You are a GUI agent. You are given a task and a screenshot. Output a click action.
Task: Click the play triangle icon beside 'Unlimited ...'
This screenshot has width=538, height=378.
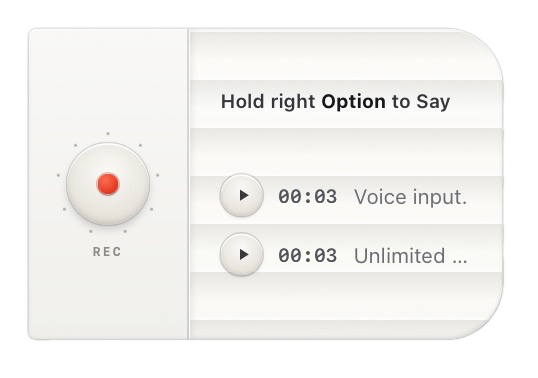pyautogui.click(x=244, y=255)
